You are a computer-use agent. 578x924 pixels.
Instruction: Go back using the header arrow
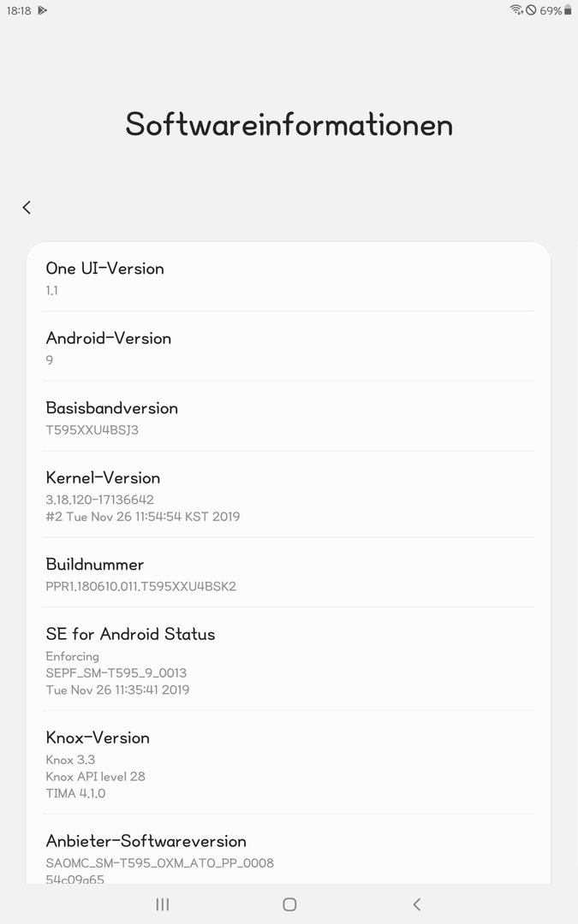pyautogui.click(x=27, y=207)
